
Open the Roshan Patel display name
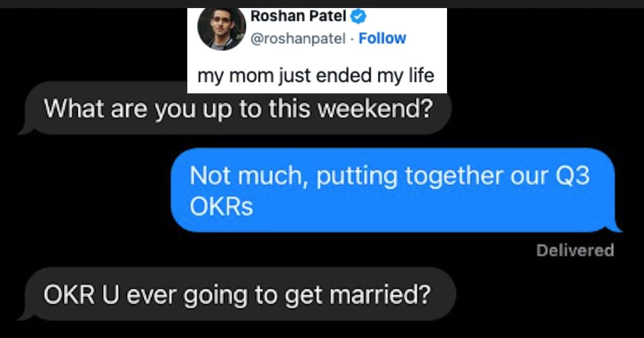pos(299,16)
